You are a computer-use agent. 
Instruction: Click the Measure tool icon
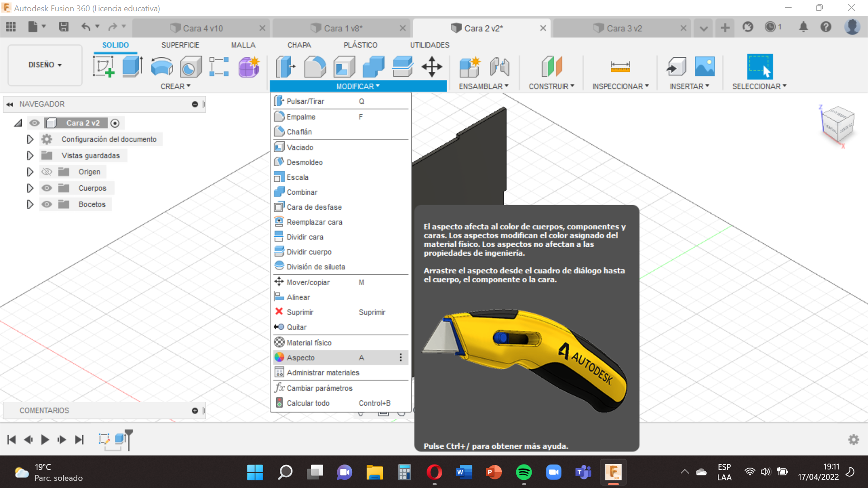pos(620,67)
